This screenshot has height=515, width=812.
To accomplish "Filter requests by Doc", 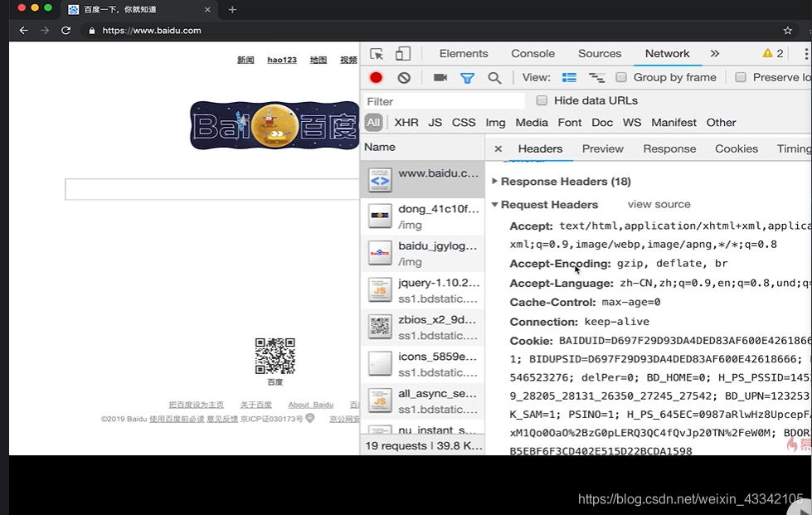I will [602, 123].
